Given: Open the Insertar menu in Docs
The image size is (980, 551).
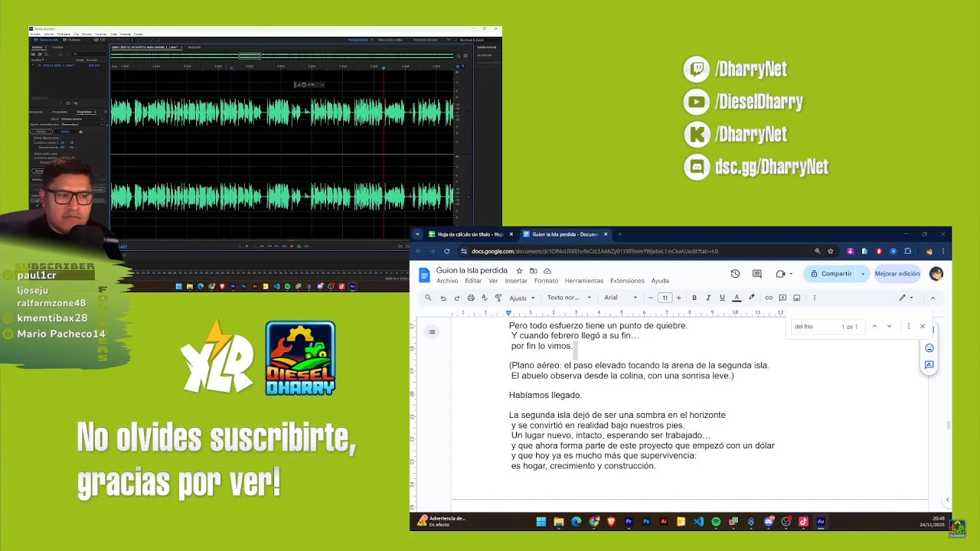Looking at the screenshot, I should [516, 281].
